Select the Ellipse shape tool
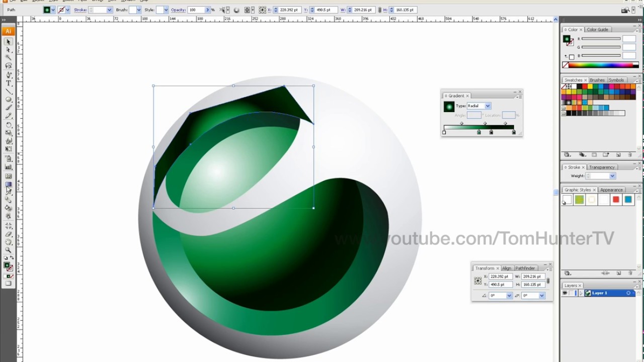The width and height of the screenshot is (644, 362). coord(9,100)
